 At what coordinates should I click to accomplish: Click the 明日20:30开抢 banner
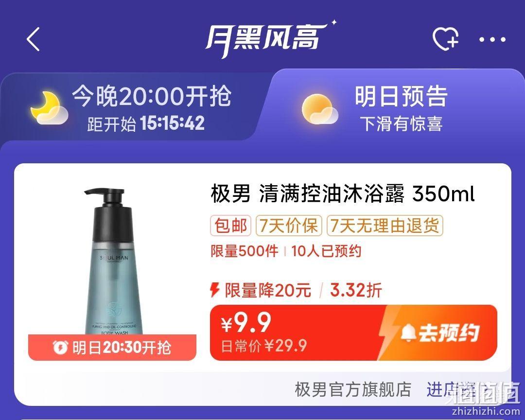[112, 347]
